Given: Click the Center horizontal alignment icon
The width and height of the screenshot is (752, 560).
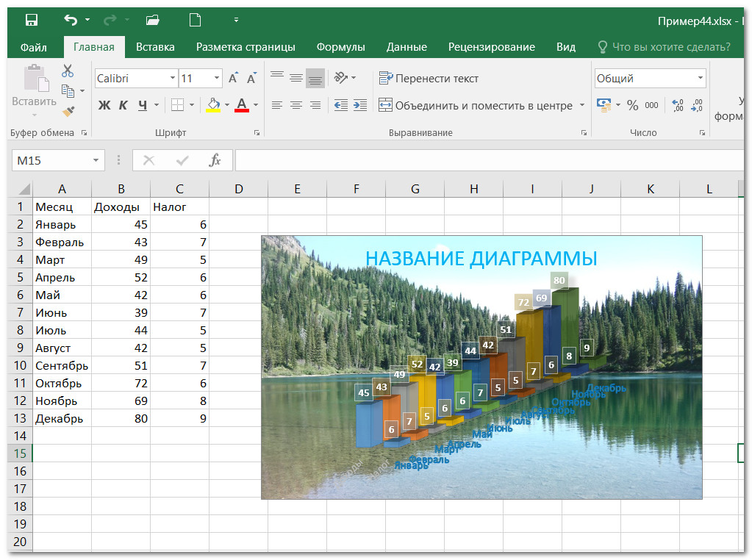Looking at the screenshot, I should pyautogui.click(x=296, y=105).
